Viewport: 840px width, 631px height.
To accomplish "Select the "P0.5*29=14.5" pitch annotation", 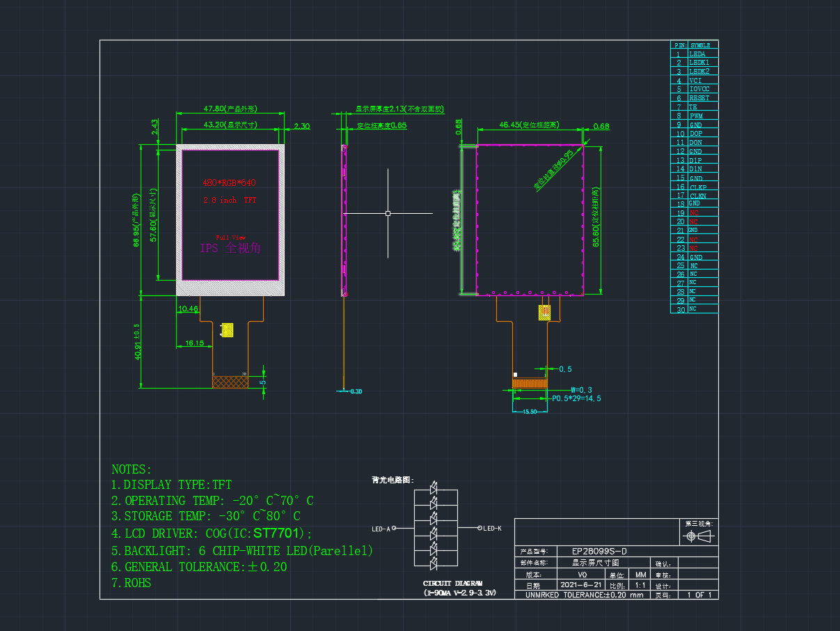I will [x=576, y=399].
